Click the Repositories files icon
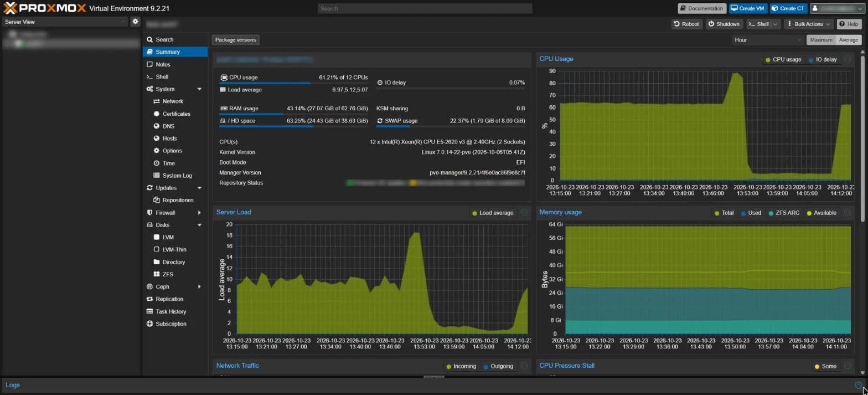This screenshot has width=868, height=395. click(x=157, y=200)
